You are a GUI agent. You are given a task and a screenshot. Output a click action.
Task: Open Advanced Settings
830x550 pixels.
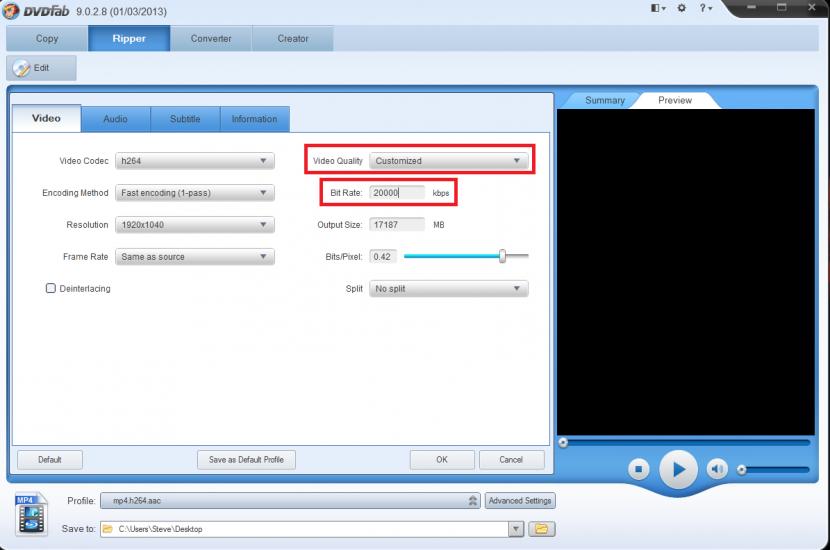[x=520, y=501]
